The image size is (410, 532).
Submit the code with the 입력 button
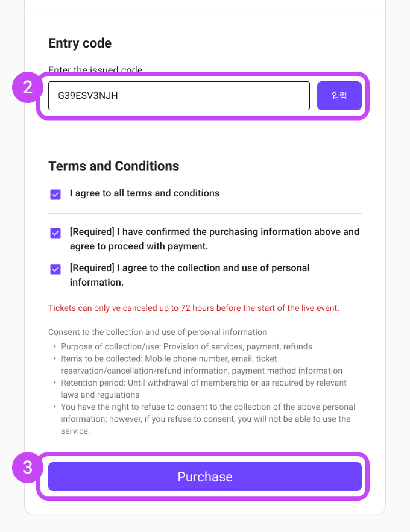pos(339,96)
